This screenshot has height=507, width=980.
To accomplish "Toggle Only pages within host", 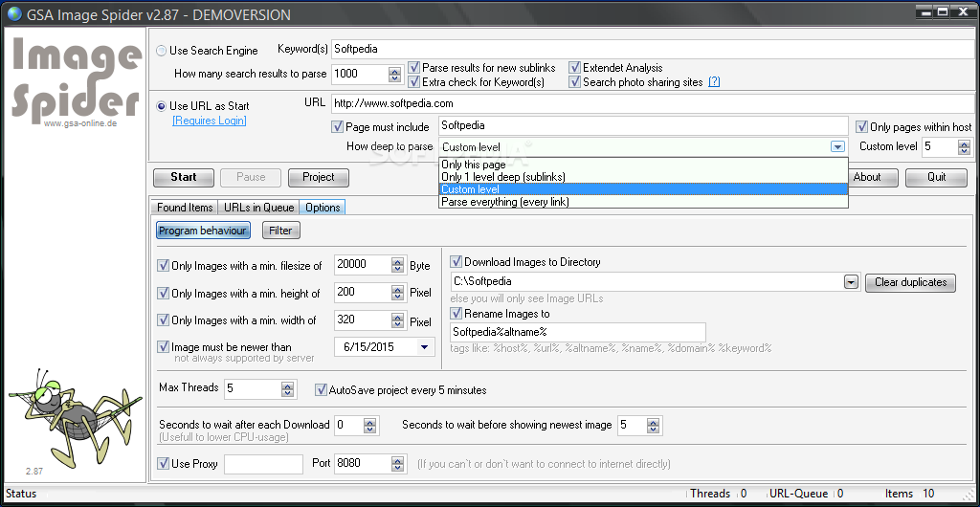I will (x=861, y=126).
